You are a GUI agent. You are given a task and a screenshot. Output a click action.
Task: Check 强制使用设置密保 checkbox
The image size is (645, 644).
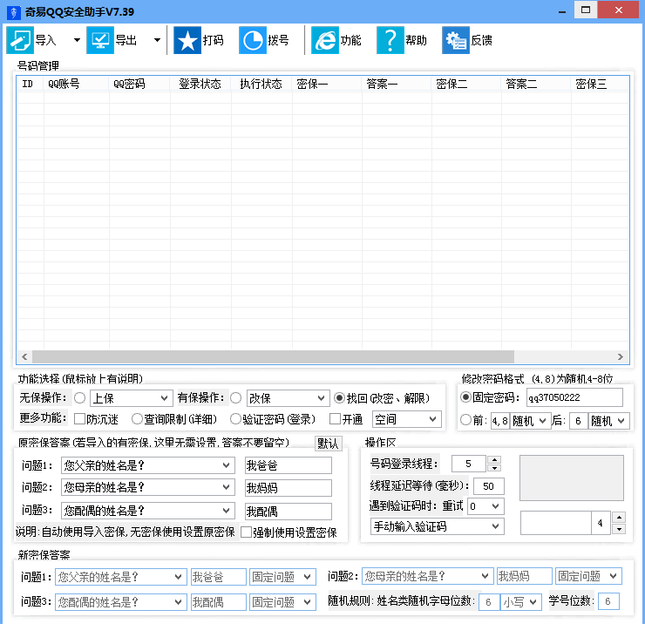246,532
